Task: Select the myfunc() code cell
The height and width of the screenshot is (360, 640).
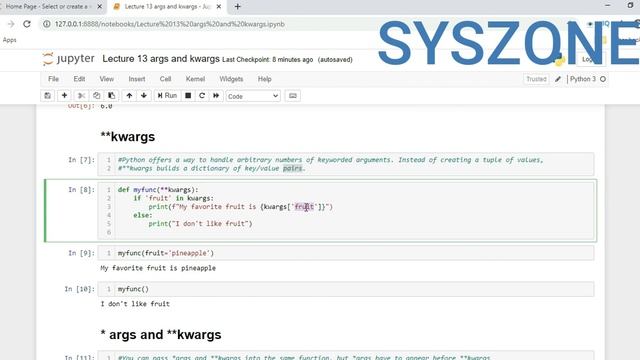Action: coord(346,289)
